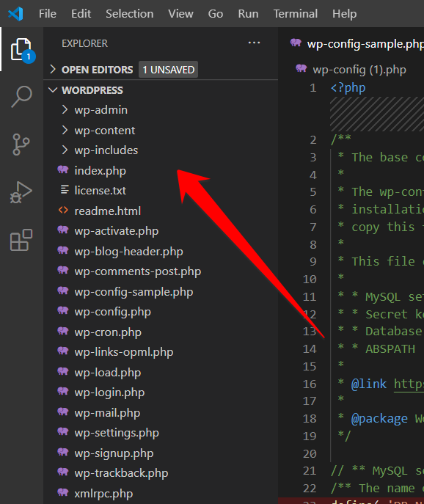Click line number 14 in the gutter
Viewport: 424px width, 504px height.
point(310,348)
